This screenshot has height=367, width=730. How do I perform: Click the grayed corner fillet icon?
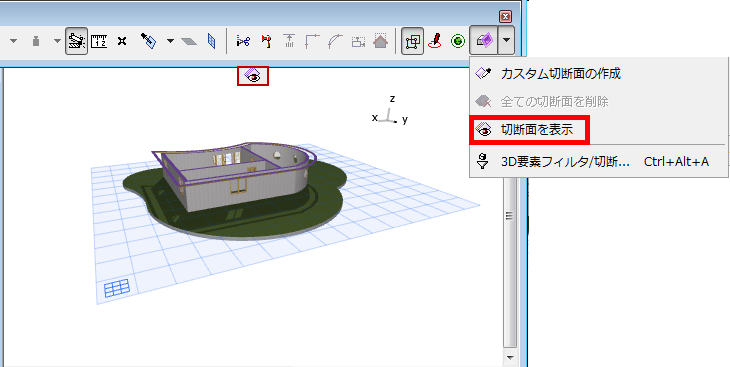[312, 41]
